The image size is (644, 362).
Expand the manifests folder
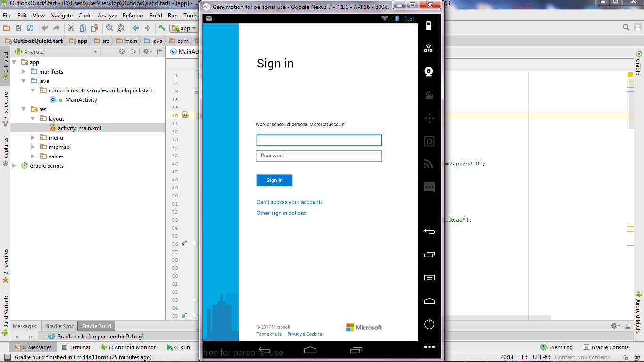pos(24,72)
